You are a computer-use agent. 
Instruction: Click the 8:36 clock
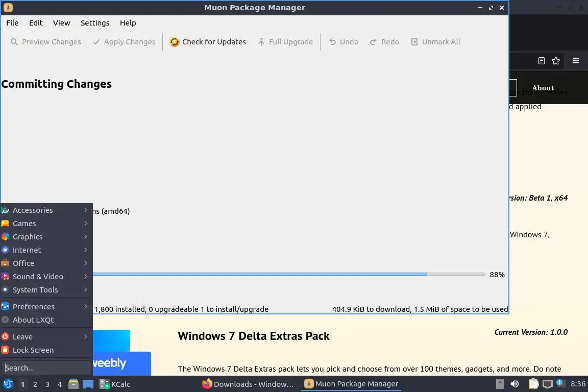pyautogui.click(x=577, y=384)
